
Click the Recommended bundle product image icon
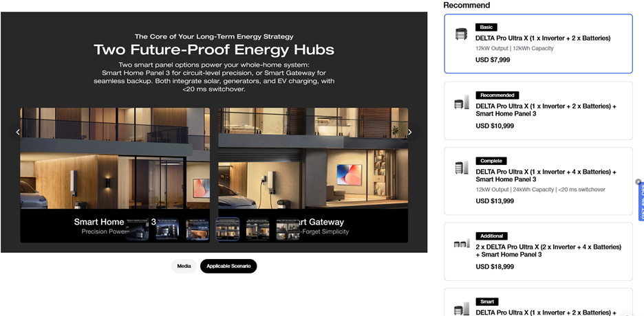point(462,102)
